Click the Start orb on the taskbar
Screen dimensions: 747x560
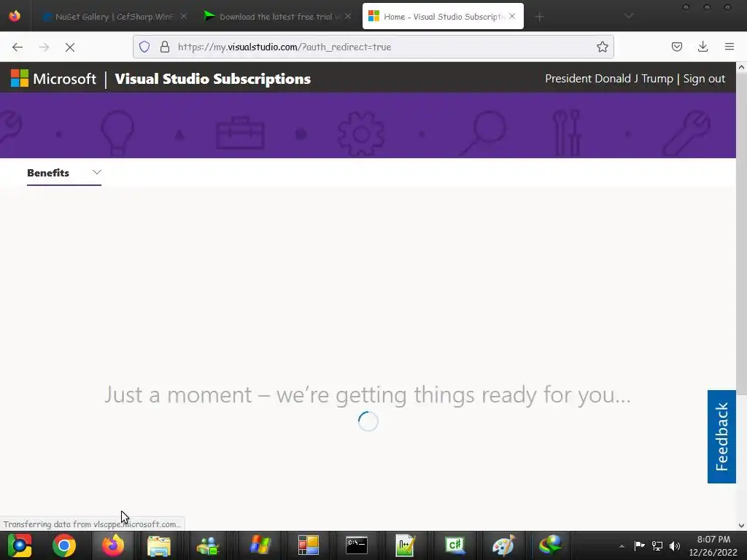[x=20, y=545]
